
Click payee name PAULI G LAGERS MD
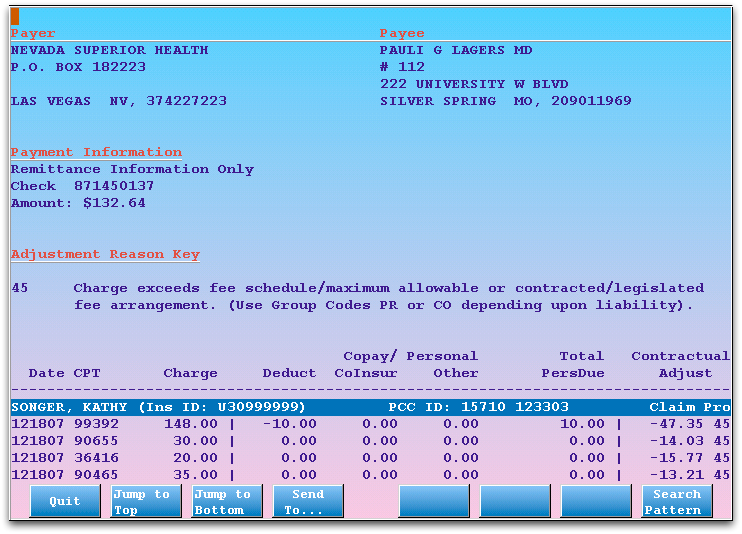pyautogui.click(x=456, y=50)
